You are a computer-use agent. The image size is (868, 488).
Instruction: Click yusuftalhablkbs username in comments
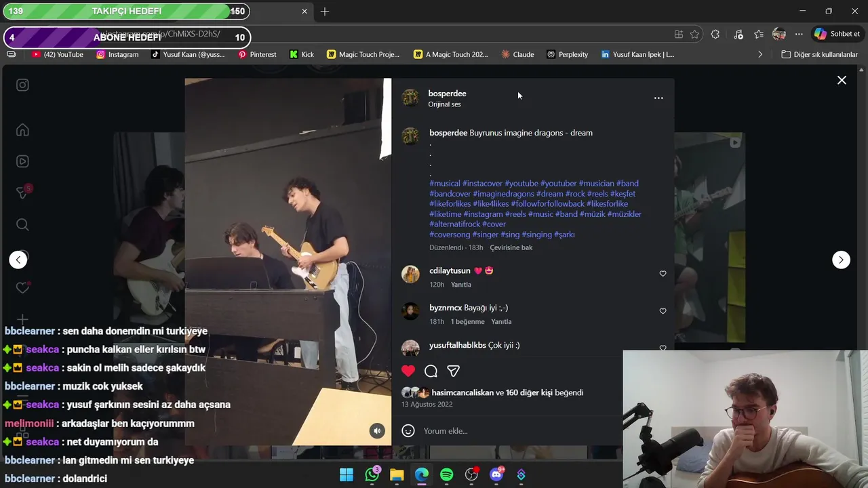point(458,345)
